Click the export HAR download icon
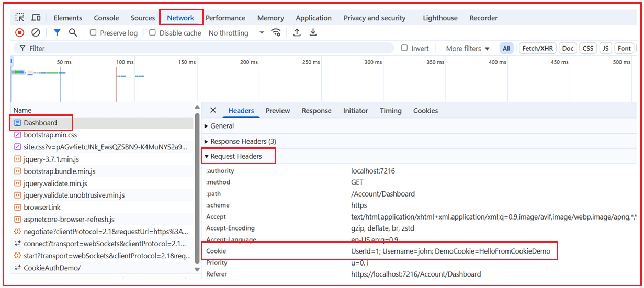 (x=313, y=32)
